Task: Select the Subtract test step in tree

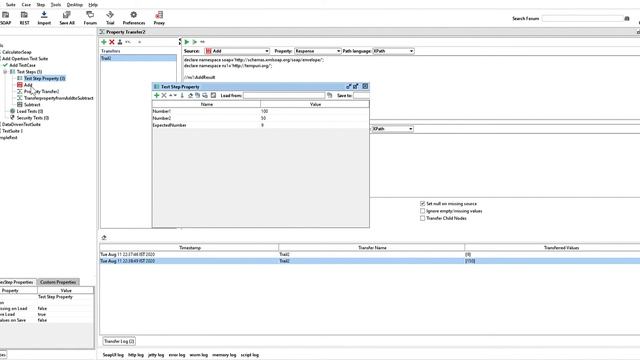Action: (32, 105)
